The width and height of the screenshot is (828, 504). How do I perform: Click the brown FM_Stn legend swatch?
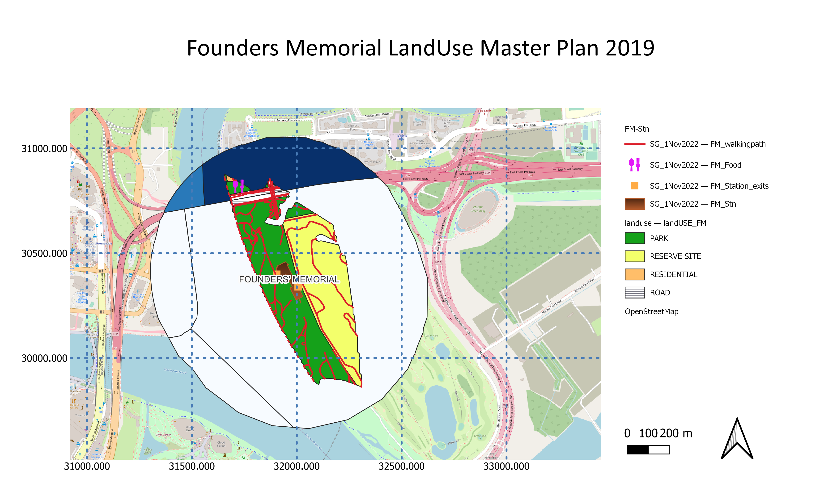pos(634,204)
